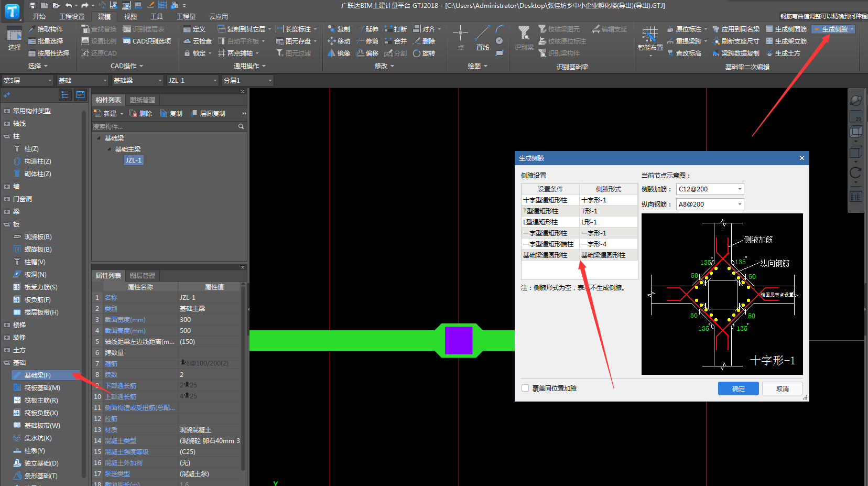The height and width of the screenshot is (486, 868).
Task: Collapse 基础主梁 node in component tree
Action: point(110,149)
